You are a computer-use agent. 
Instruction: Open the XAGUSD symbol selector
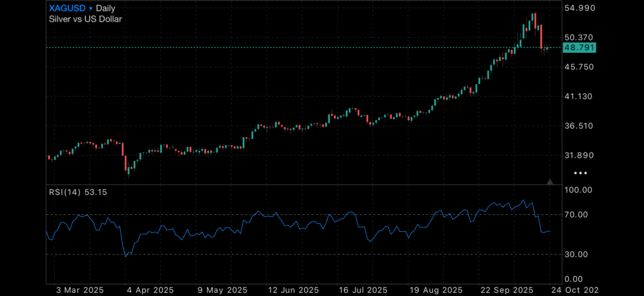pyautogui.click(x=67, y=9)
